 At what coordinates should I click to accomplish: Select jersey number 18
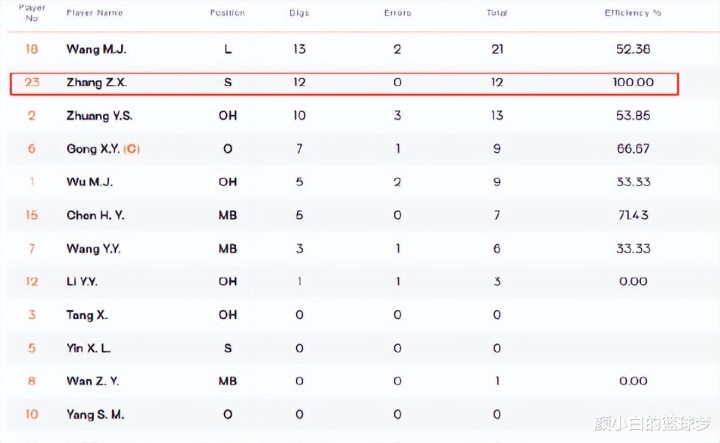(31, 49)
